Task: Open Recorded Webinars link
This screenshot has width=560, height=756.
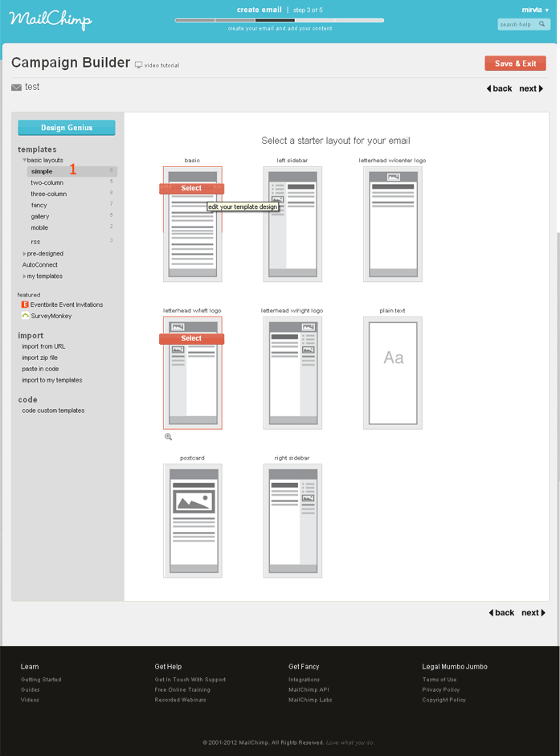Action: click(x=181, y=700)
